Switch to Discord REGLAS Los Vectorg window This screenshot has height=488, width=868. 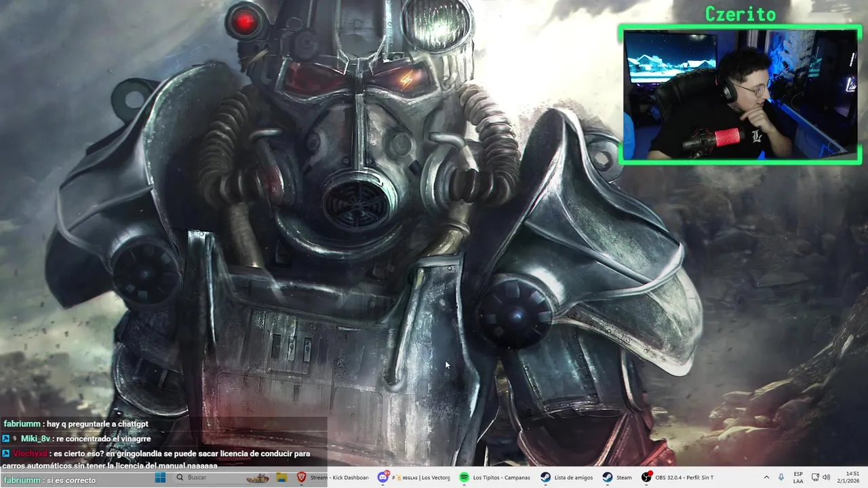pos(414,477)
